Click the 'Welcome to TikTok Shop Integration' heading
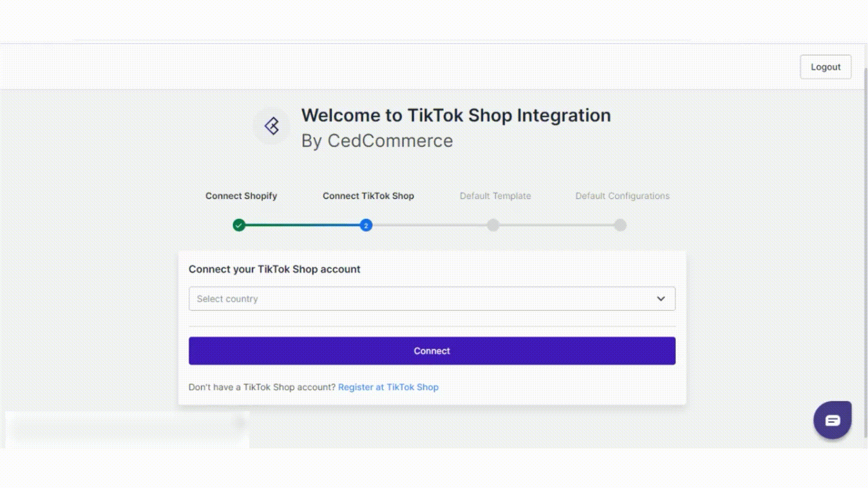The height and width of the screenshot is (488, 868). (x=456, y=115)
